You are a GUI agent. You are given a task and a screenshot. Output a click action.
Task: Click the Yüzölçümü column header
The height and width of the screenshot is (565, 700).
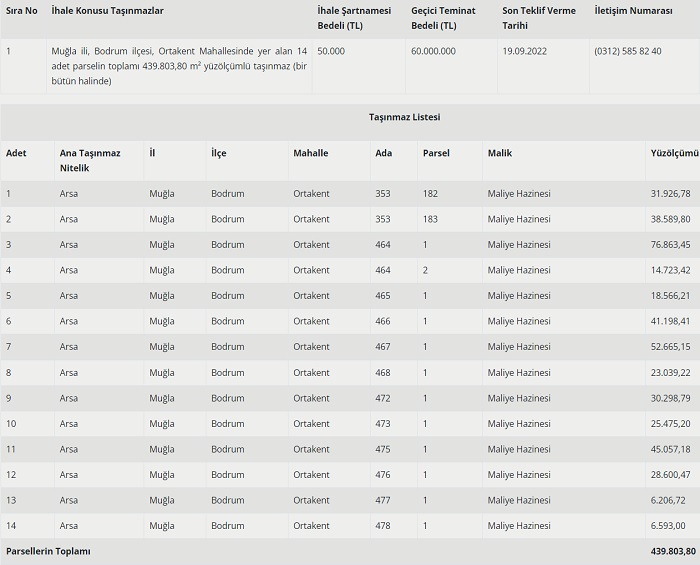point(672,153)
